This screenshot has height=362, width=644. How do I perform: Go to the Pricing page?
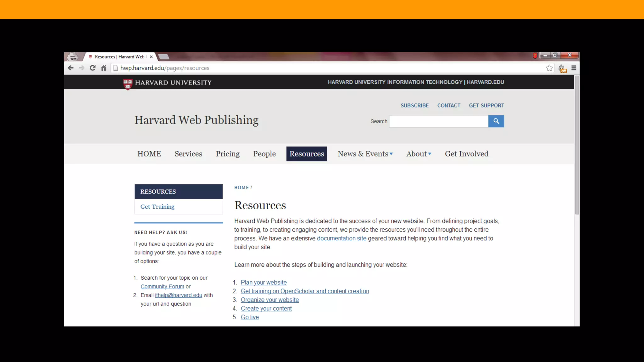tap(228, 154)
